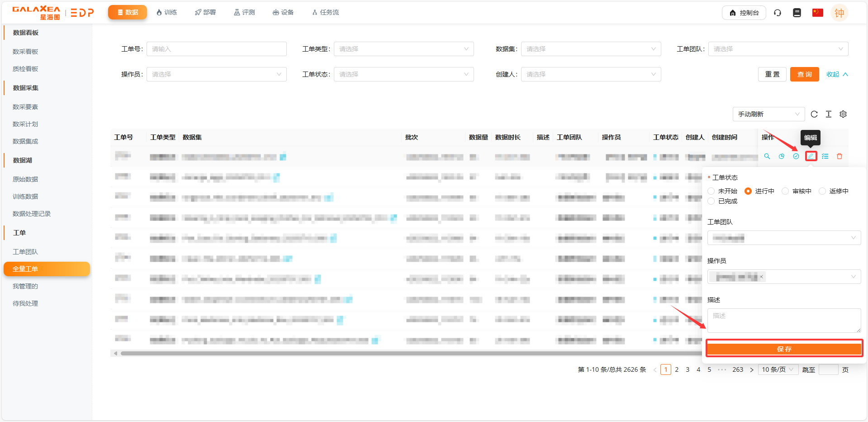Select the 已完成 status radio button
This screenshot has width=868, height=422.
coord(711,201)
